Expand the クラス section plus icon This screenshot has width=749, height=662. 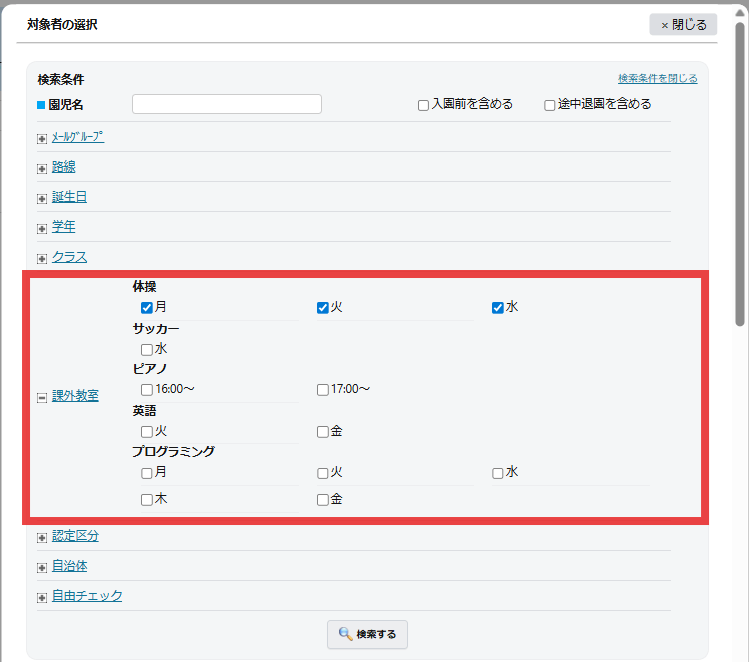coord(42,259)
